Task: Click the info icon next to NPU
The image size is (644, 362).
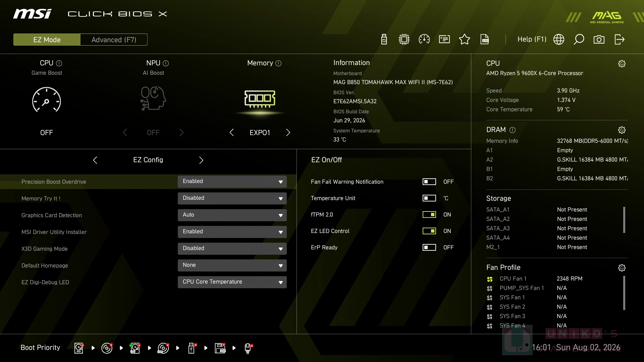Action: 166,63
